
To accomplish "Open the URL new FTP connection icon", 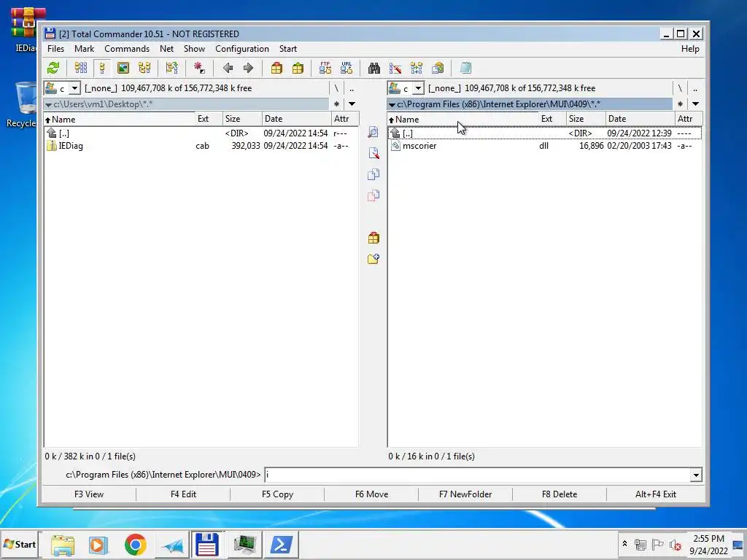I will coord(347,68).
